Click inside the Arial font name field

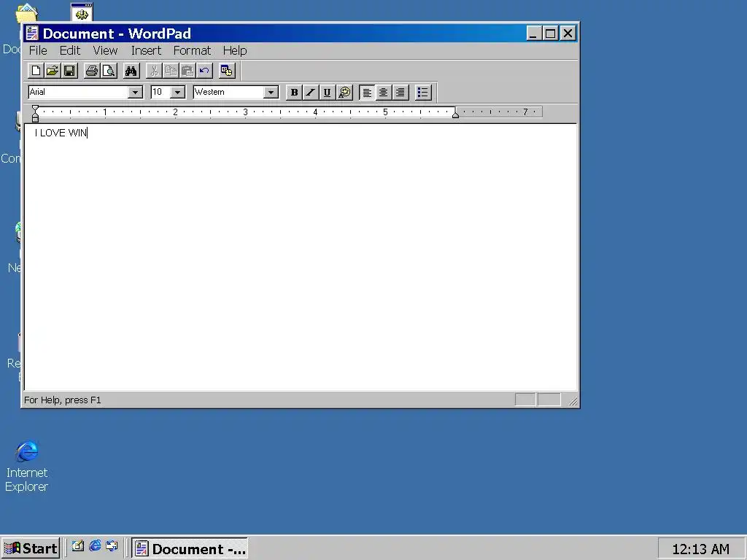coord(78,93)
